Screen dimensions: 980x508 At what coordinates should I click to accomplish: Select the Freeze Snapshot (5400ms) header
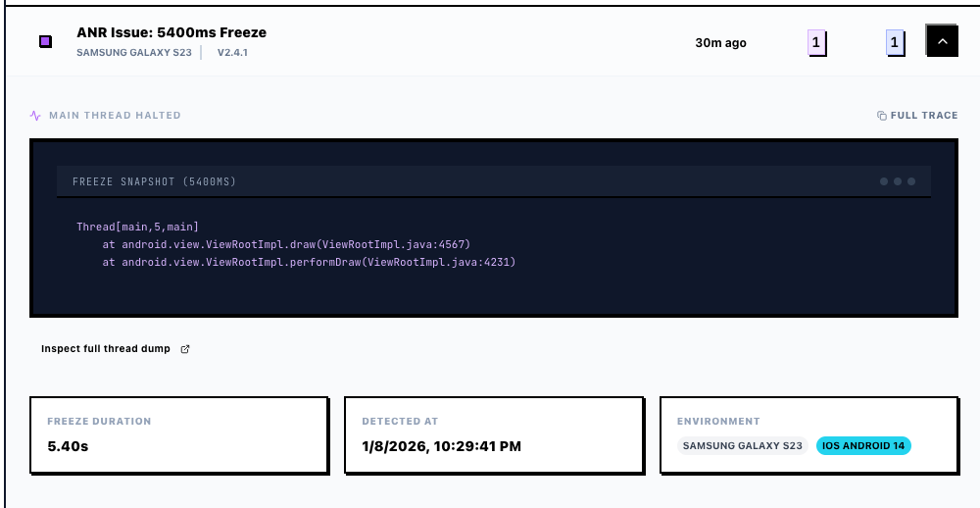point(155,181)
